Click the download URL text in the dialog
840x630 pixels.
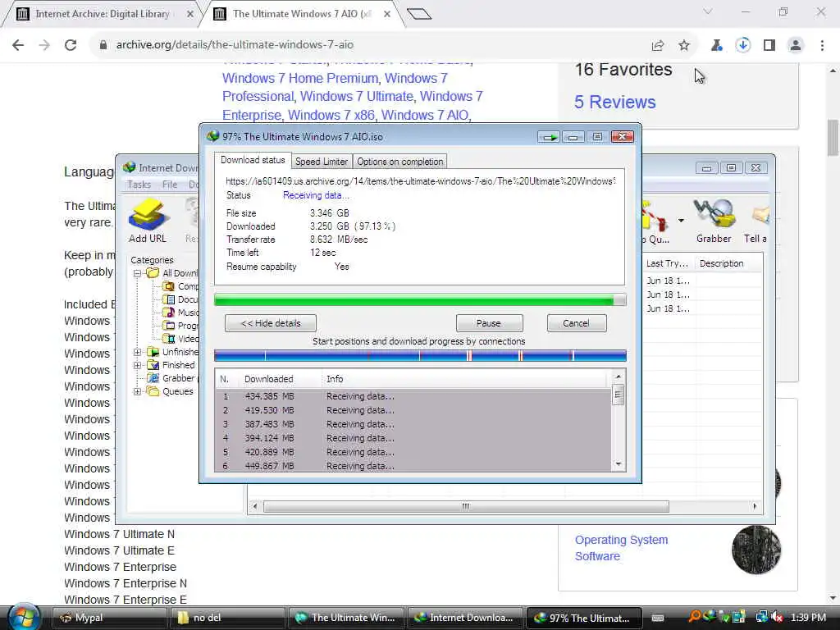pyautogui.click(x=421, y=181)
